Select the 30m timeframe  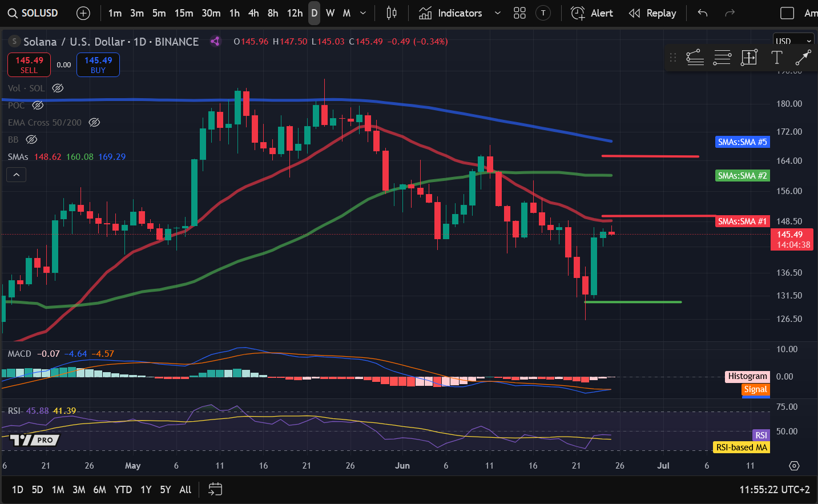tap(211, 13)
